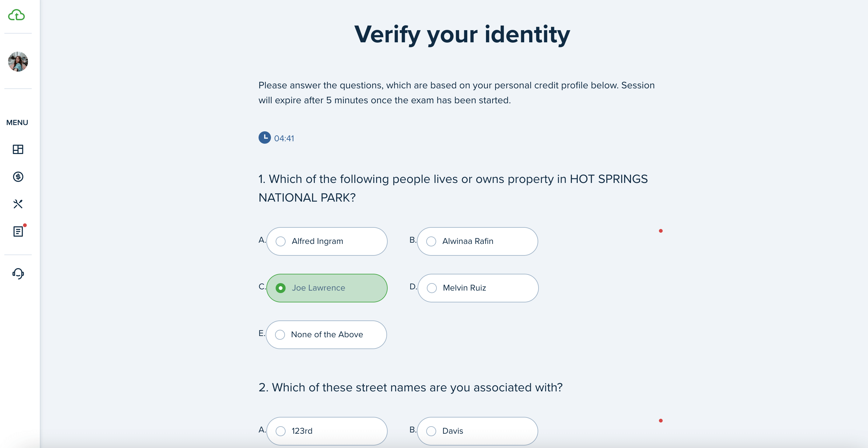Click the 04:41 timer text
This screenshot has height=448, width=868.
coord(284,138)
